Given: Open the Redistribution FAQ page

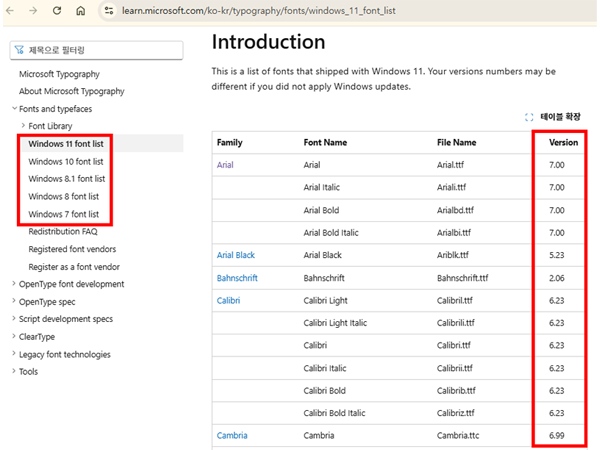Looking at the screenshot, I should pos(69,231).
